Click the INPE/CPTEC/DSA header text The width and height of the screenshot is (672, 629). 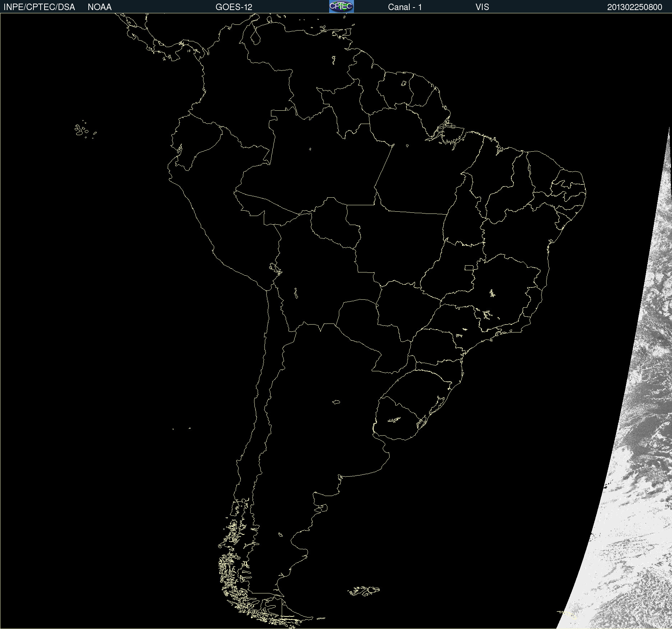pyautogui.click(x=39, y=7)
